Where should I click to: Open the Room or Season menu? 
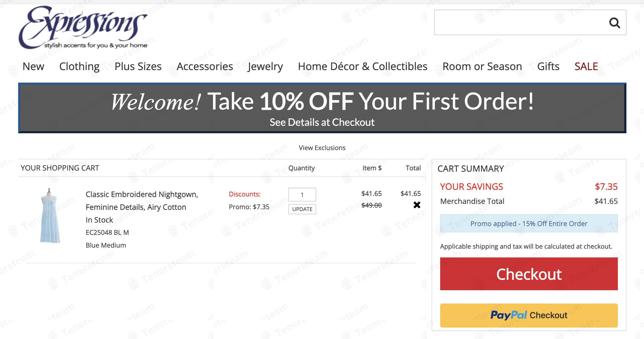click(x=482, y=67)
